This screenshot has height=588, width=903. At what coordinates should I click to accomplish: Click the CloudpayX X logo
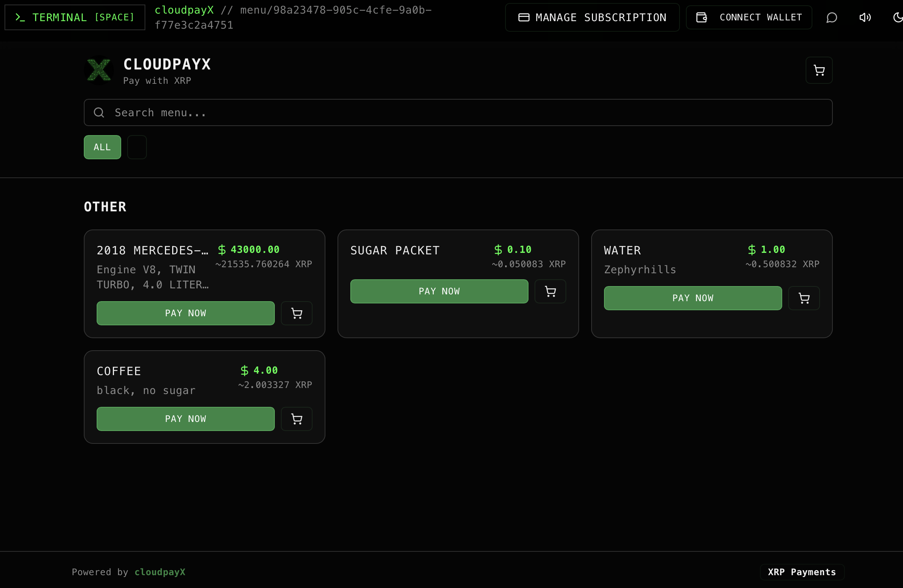[98, 70]
